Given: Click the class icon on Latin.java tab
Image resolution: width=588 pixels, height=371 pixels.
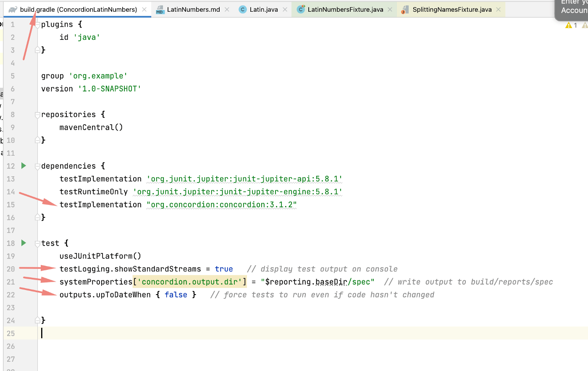Looking at the screenshot, I should pos(242,9).
